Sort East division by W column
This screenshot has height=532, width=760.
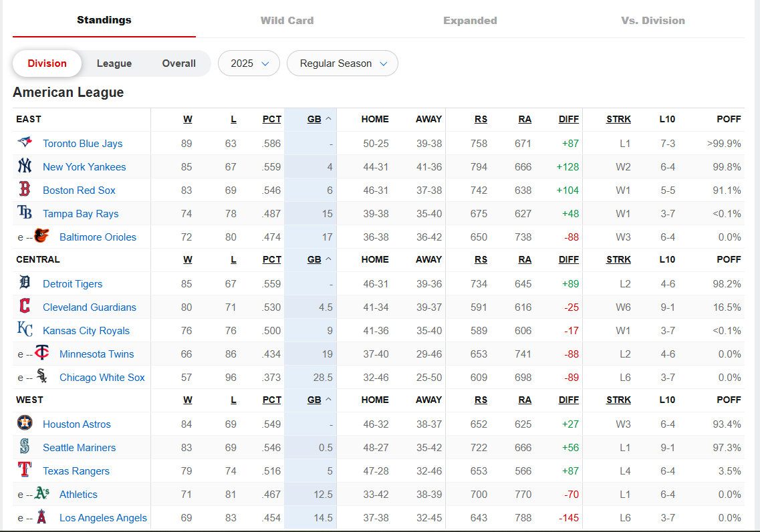pos(188,119)
